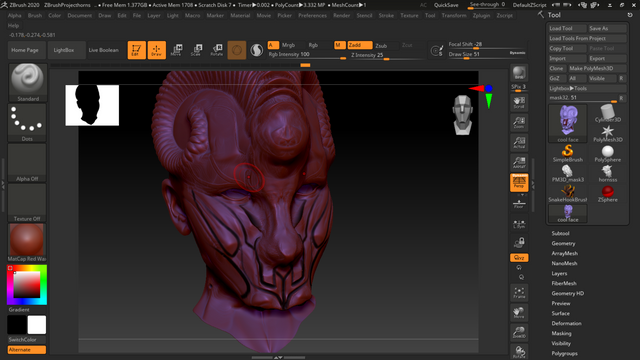Select the Cylinder3D tool
The image size is (640, 360).
[607, 113]
